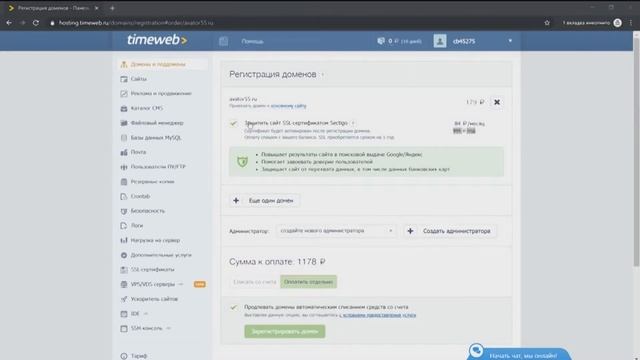Click the VPS/VDS серверы icon
The image size is (640, 360).
[x=124, y=284]
